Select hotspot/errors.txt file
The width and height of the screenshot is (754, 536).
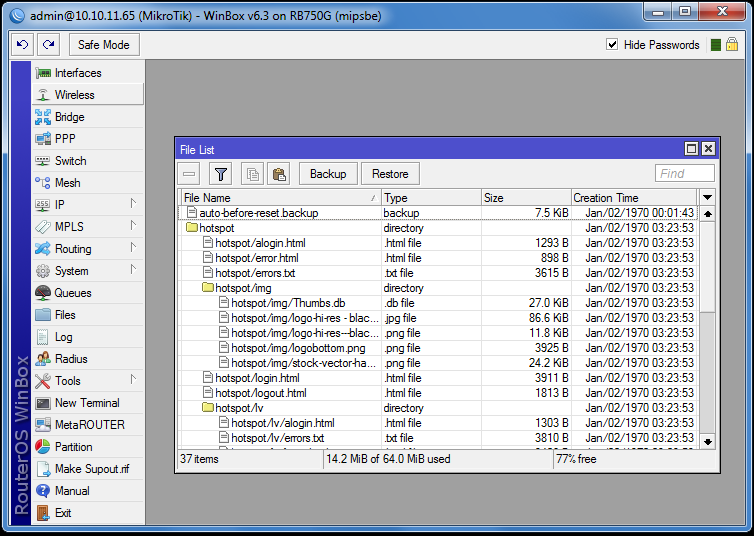438,273
